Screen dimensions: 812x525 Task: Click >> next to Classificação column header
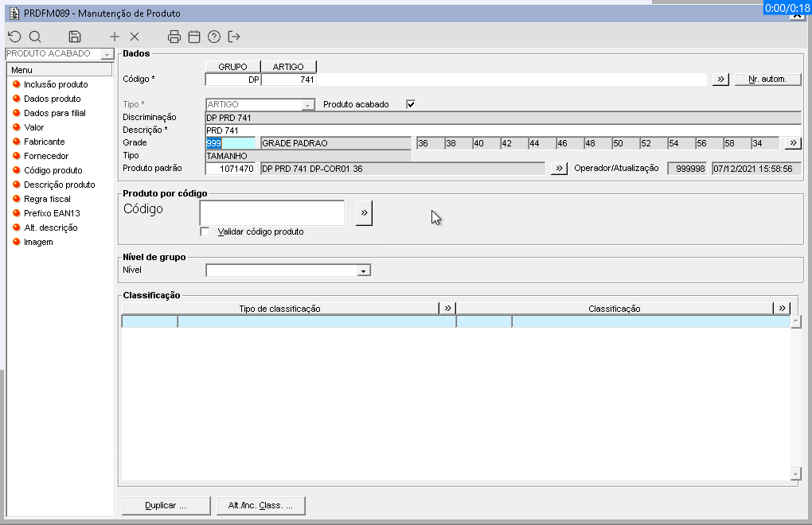(x=782, y=309)
